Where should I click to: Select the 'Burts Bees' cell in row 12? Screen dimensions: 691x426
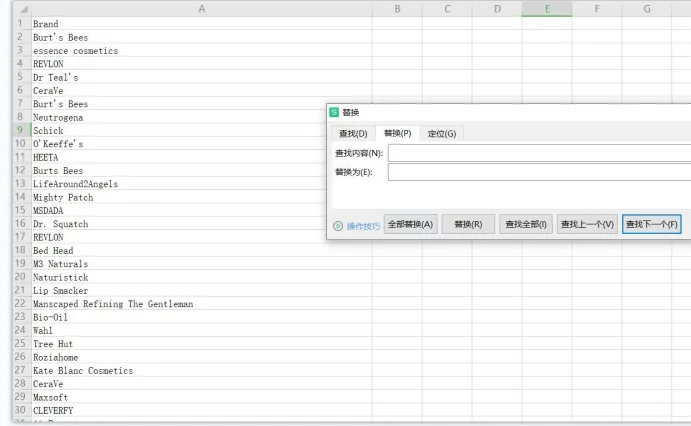tap(178, 170)
